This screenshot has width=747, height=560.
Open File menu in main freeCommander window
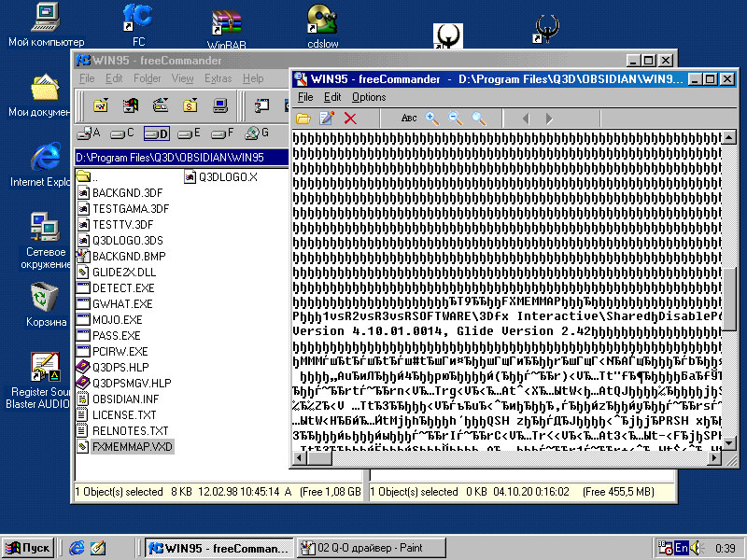click(87, 78)
